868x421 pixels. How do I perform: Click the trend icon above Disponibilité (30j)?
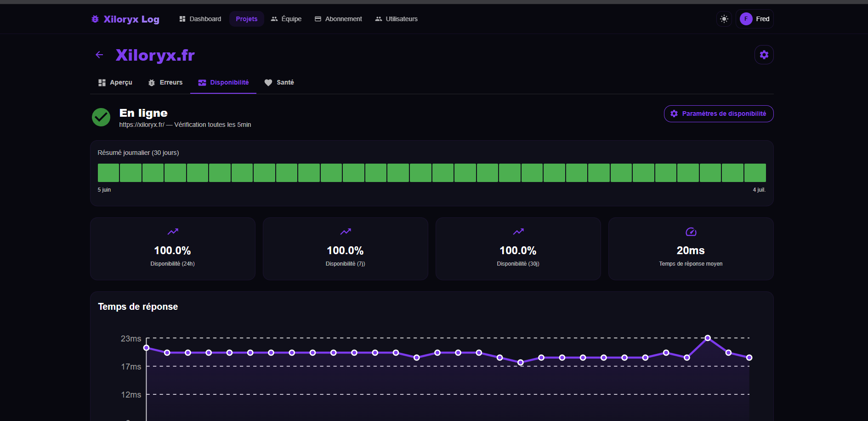[518, 232]
